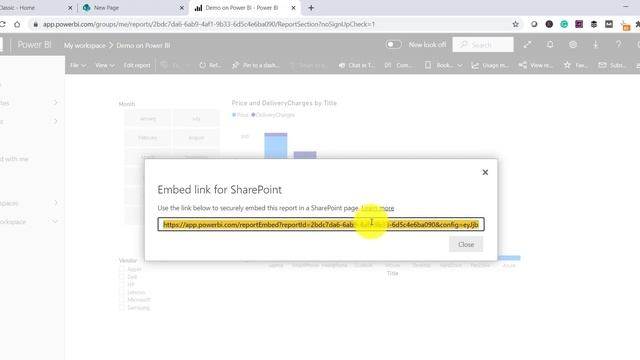Click the purple square browser extension icon
640x360 pixels.
[579, 24]
